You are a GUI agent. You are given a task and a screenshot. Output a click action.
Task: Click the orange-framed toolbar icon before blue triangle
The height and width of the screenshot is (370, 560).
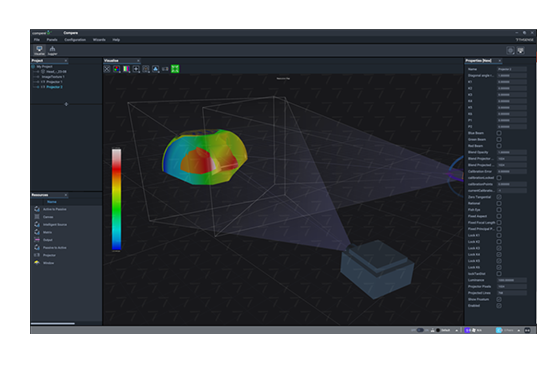(x=146, y=69)
